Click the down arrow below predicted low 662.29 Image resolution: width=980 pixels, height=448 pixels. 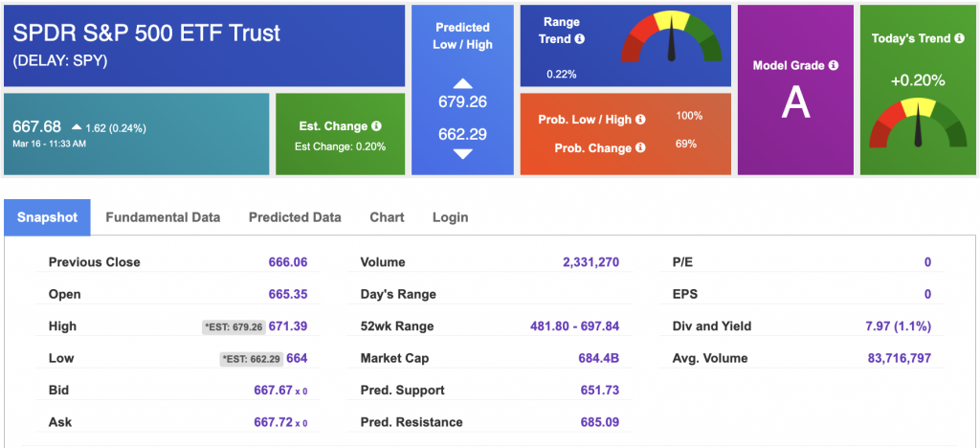pyautogui.click(x=462, y=153)
